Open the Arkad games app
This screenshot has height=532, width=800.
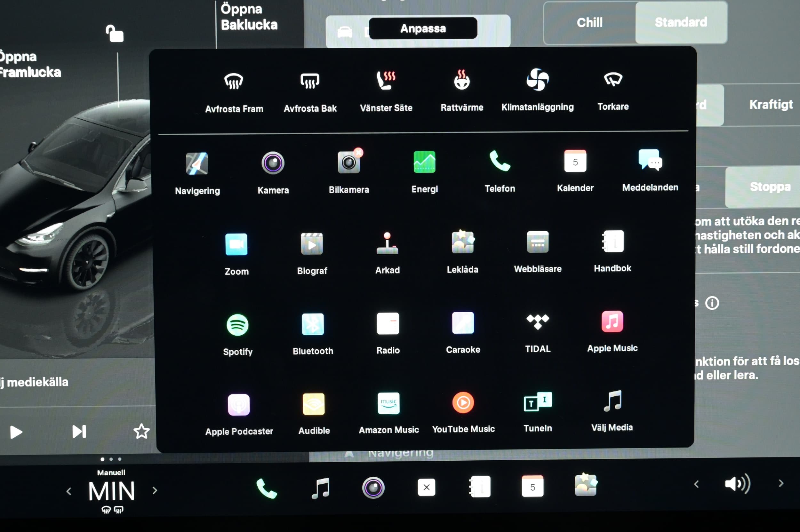[x=387, y=253]
